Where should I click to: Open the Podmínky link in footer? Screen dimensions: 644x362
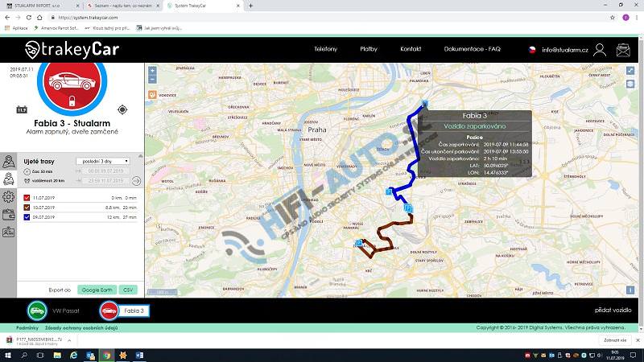click(x=27, y=328)
